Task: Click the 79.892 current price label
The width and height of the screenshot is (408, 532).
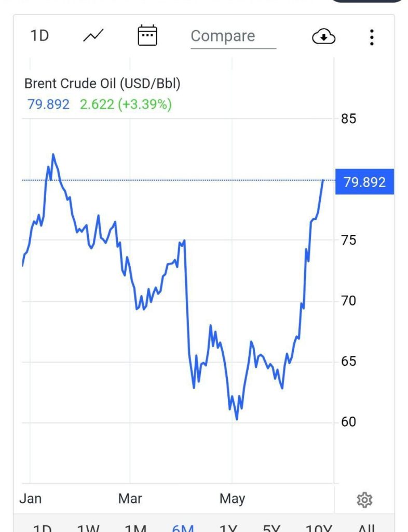Action: point(364,182)
